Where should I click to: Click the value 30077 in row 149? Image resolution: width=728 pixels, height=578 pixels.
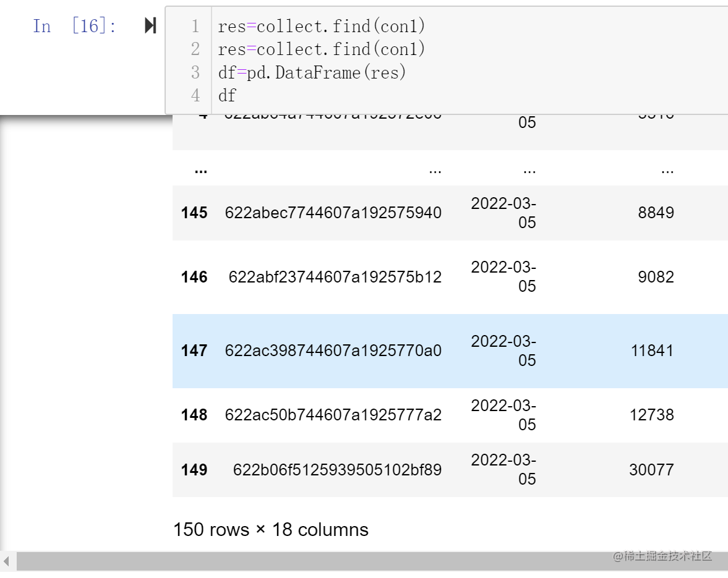(x=652, y=470)
